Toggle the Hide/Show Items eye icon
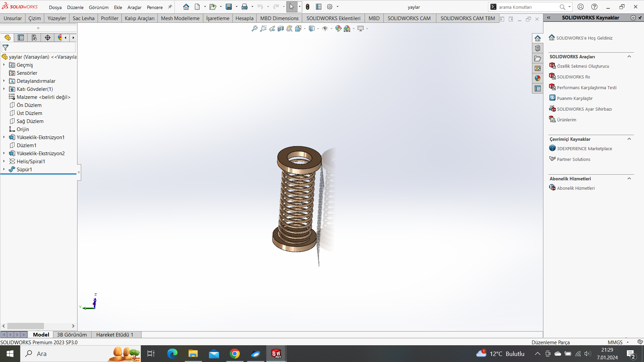 tap(325, 29)
